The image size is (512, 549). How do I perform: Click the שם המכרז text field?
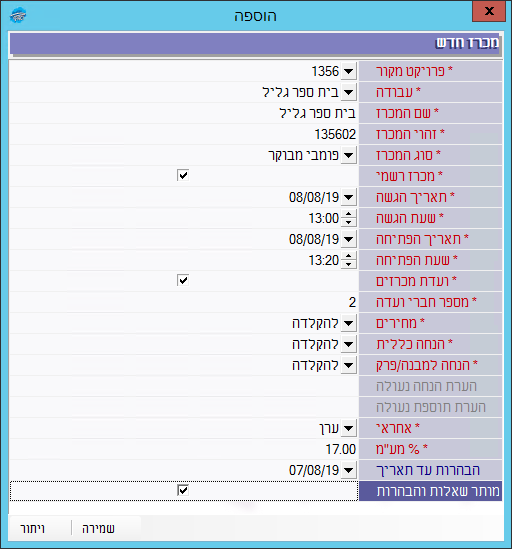[184, 113]
